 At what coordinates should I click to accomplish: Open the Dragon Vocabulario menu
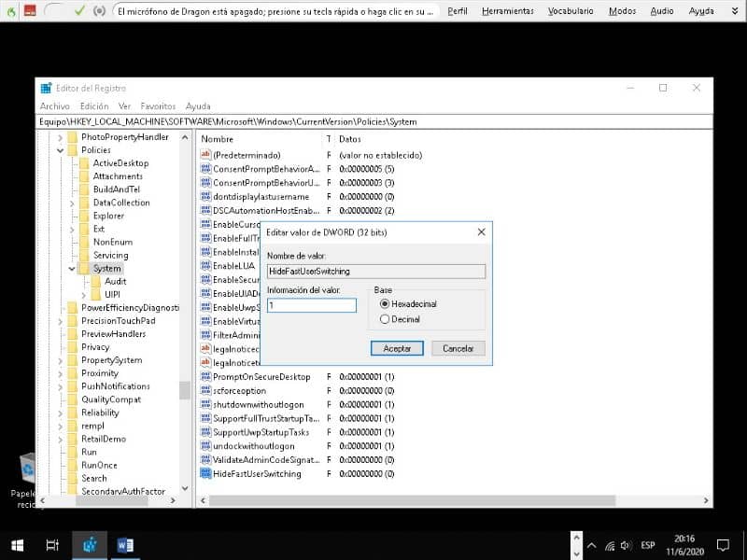(x=571, y=10)
